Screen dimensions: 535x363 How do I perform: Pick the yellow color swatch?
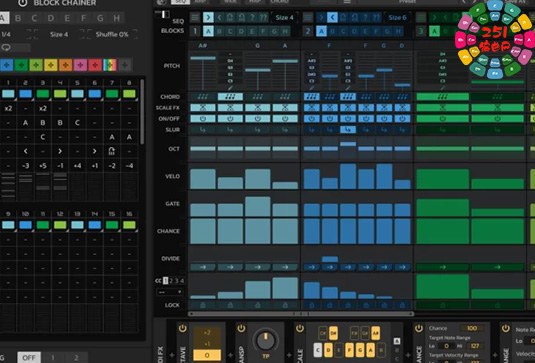tap(50, 65)
